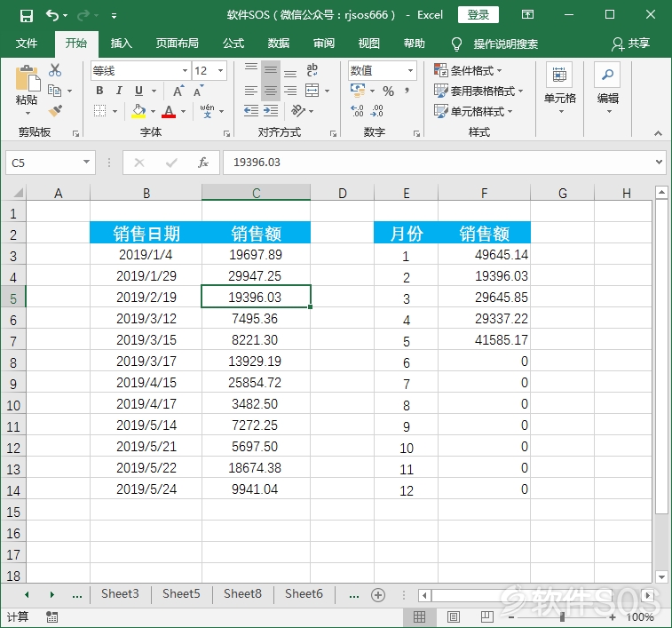This screenshot has width=672, height=628.
Task: Apply yellow fill color bucket
Action: coord(138,111)
